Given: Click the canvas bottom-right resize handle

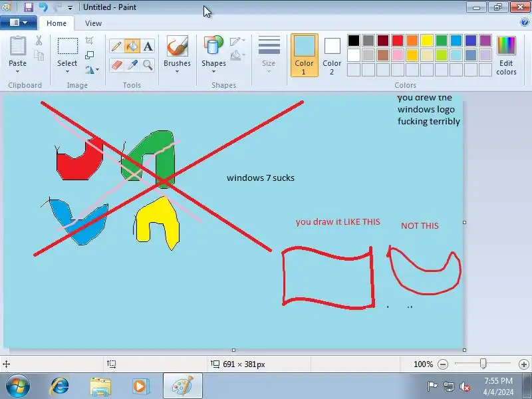Looking at the screenshot, I should [x=464, y=350].
